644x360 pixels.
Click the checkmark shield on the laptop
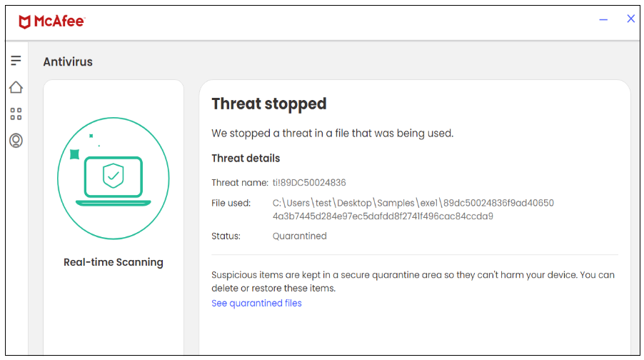click(x=113, y=175)
